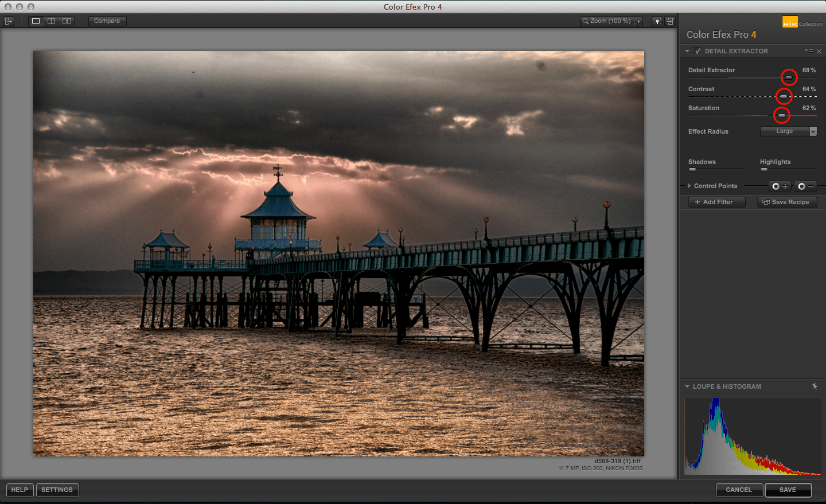Click the Save Recipe button

pos(786,202)
